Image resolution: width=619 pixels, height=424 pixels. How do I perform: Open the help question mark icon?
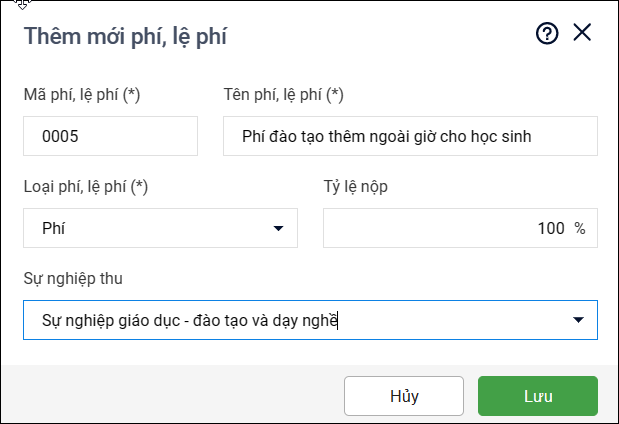click(547, 34)
